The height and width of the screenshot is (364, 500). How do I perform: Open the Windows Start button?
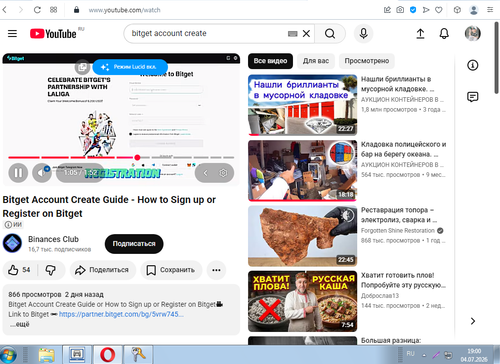pyautogui.click(x=8, y=355)
